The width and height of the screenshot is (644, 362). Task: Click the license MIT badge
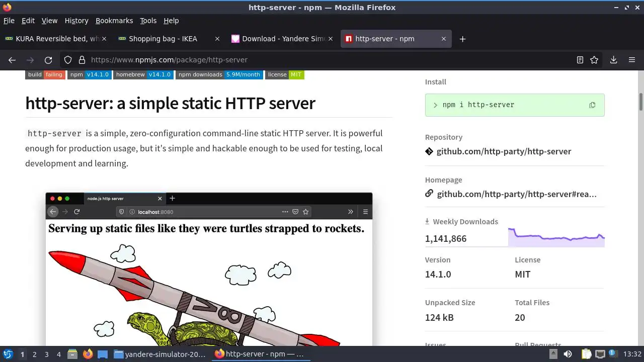(285, 74)
